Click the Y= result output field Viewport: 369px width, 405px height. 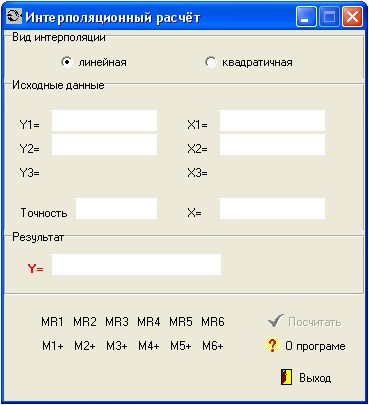coord(136,265)
